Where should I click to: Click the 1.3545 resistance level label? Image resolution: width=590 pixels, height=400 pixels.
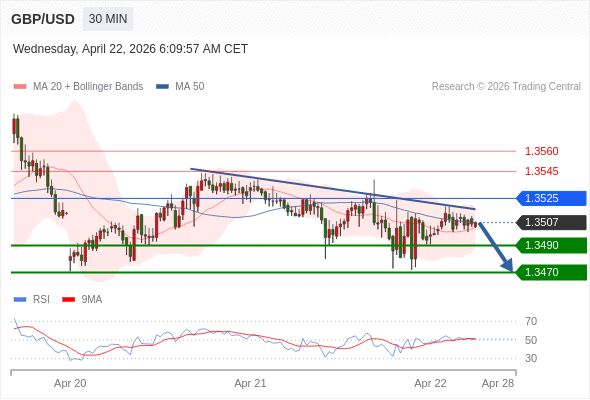click(x=541, y=171)
